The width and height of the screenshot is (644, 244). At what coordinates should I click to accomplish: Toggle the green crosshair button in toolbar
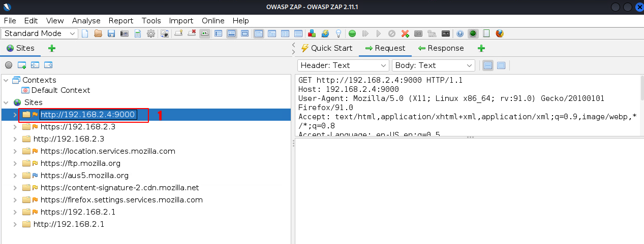tap(473, 33)
